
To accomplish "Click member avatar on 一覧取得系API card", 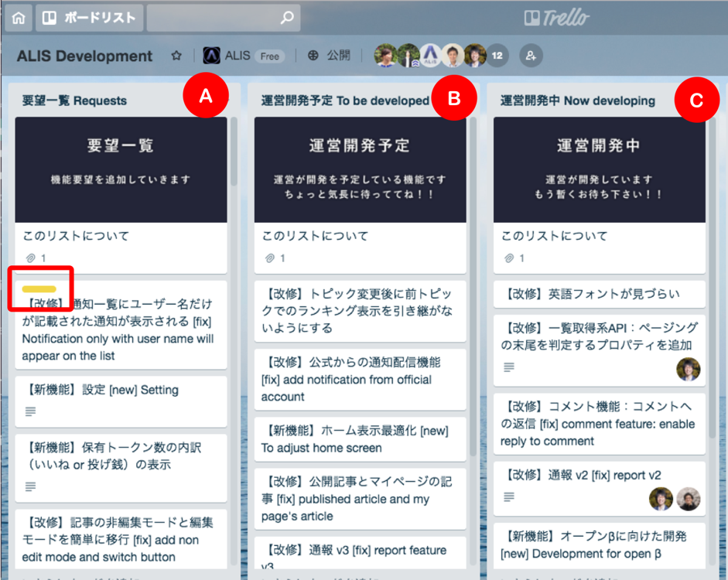I will (x=688, y=369).
